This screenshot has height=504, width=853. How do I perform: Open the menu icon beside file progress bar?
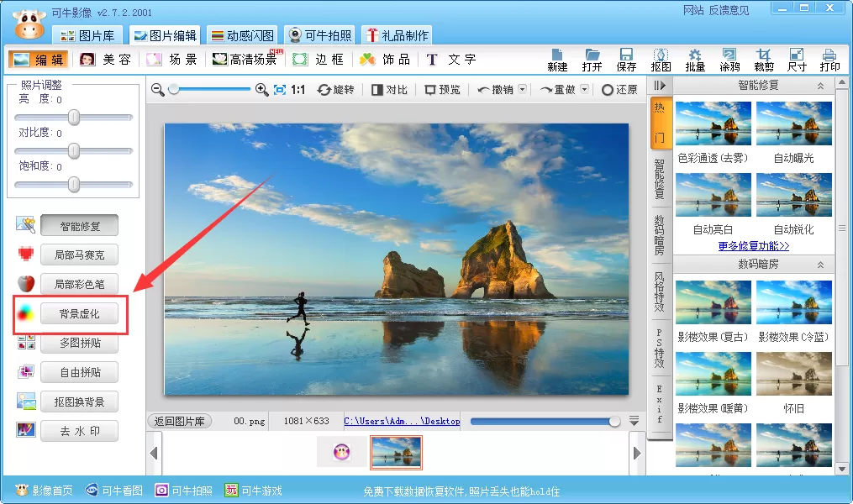tap(634, 421)
